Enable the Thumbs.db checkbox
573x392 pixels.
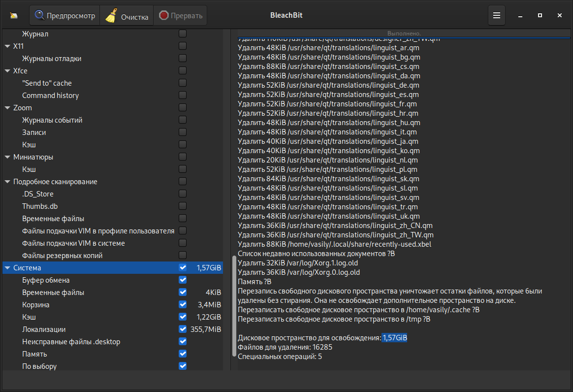183,206
